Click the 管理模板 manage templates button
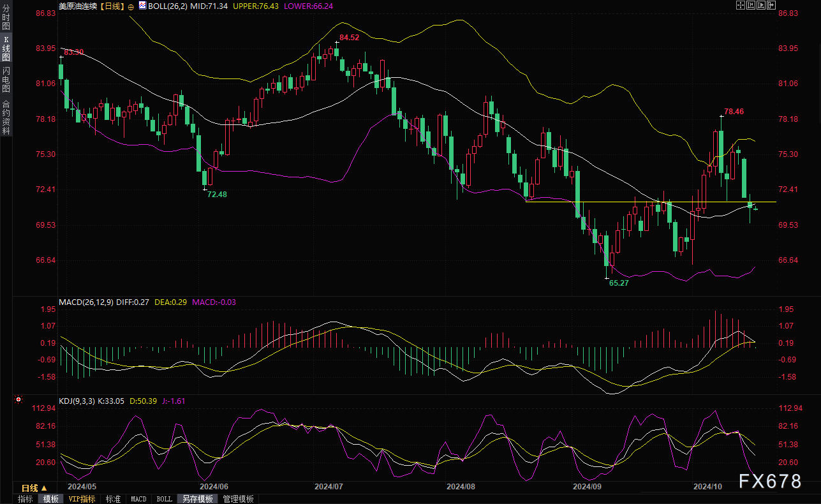The image size is (821, 504). point(238,499)
